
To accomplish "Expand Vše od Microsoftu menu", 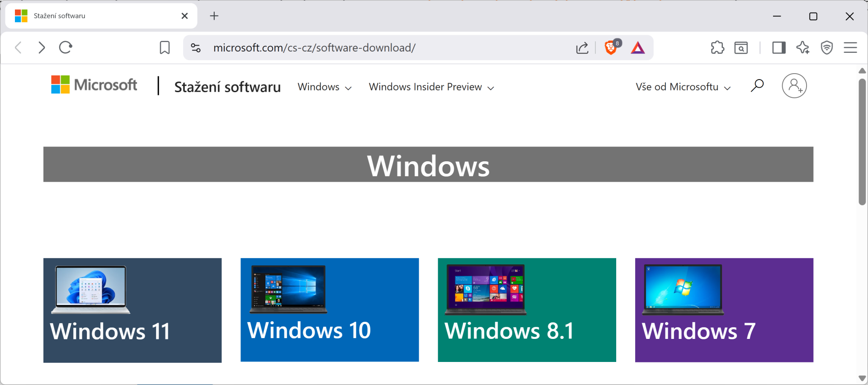I will (683, 87).
